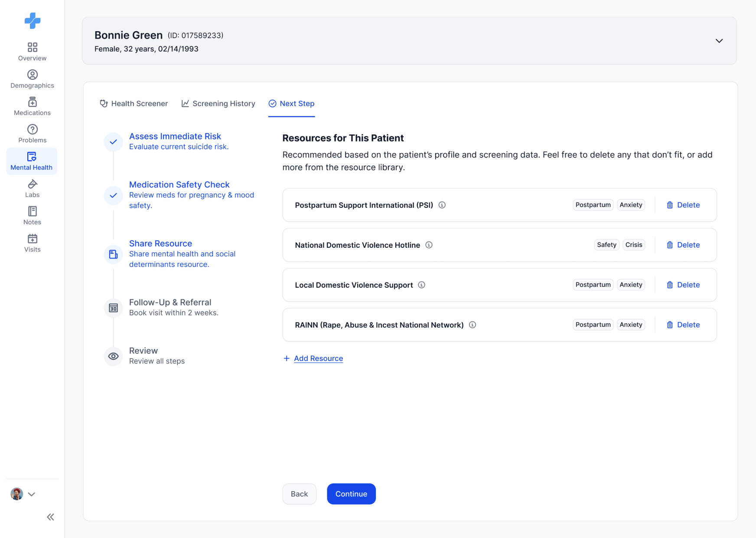Click the Postpartum tag on PSI row
756x538 pixels.
[x=593, y=205]
